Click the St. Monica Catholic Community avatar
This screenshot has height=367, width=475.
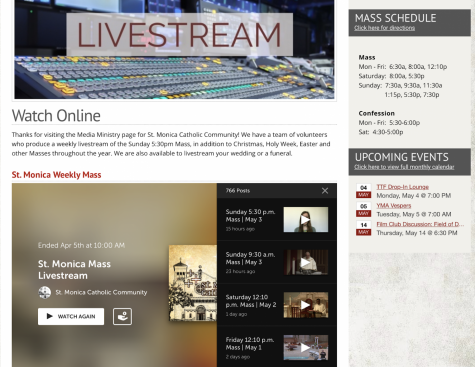45,292
